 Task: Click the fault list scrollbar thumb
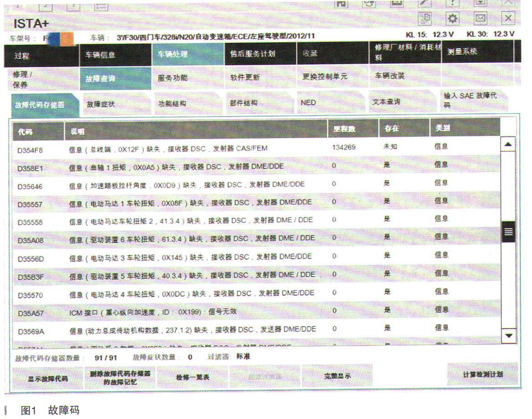(508, 232)
